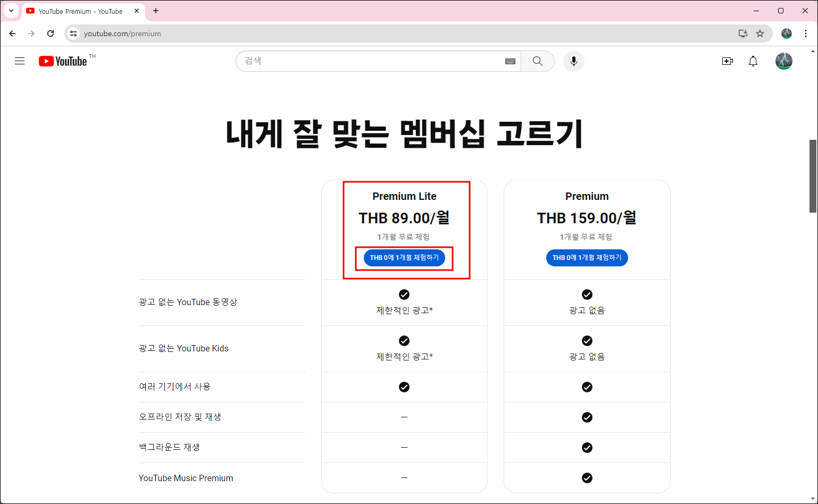
Task: Start voice search with microphone
Action: click(x=573, y=61)
